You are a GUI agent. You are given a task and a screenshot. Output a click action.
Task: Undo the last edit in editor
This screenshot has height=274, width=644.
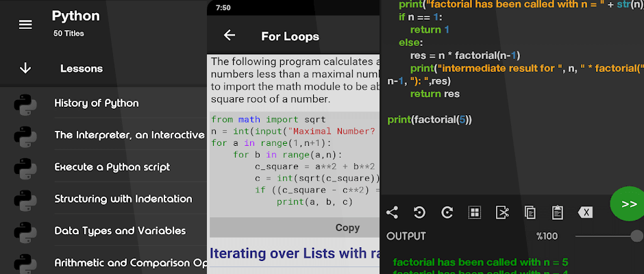click(419, 212)
